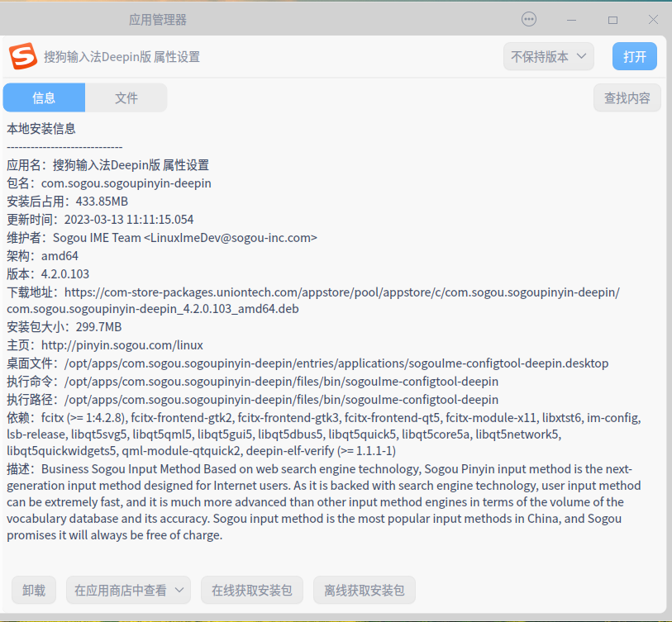Screen dimensions: 672x622
Task: Click the 在线获取安装包 button
Action: pos(252,591)
